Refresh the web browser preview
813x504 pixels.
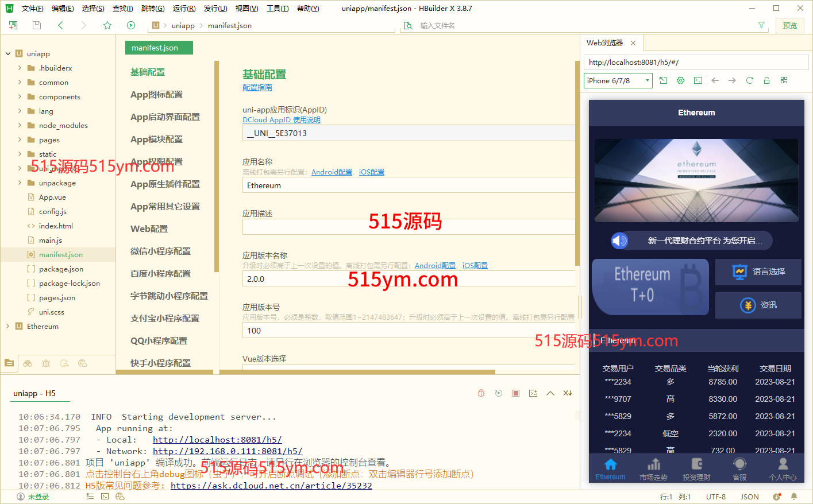pos(749,80)
